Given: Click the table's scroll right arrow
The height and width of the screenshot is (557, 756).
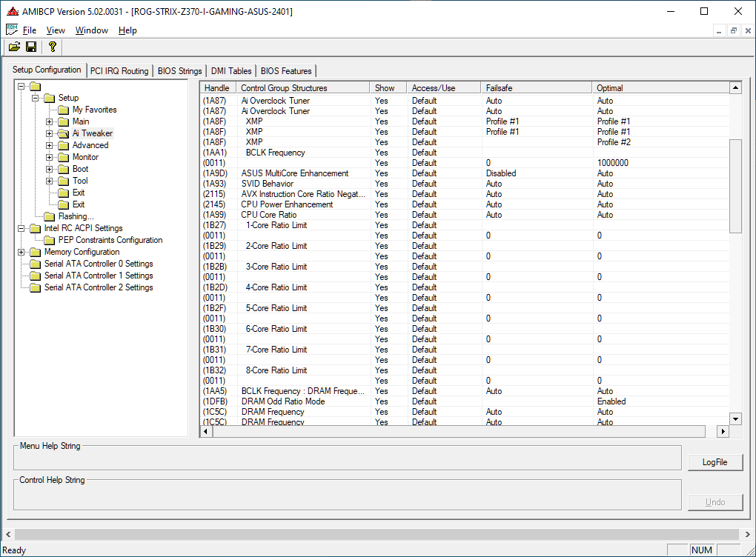Looking at the screenshot, I should tap(723, 431).
